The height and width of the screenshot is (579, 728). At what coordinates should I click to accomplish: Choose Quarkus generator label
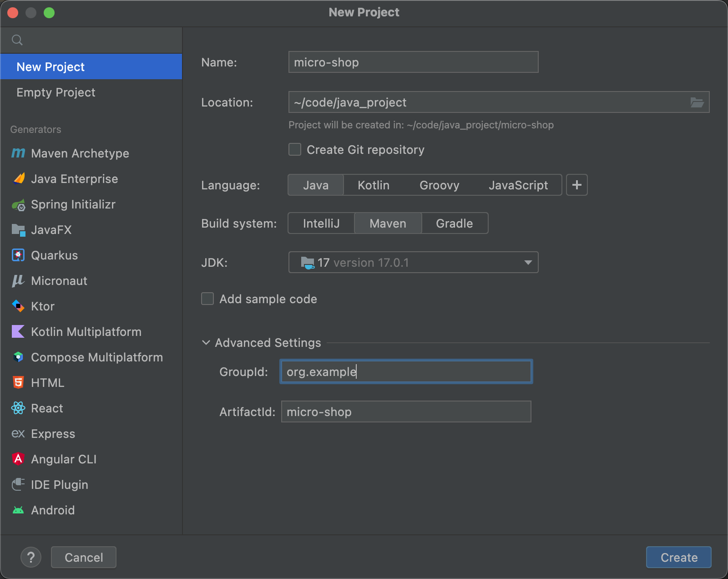pos(55,255)
